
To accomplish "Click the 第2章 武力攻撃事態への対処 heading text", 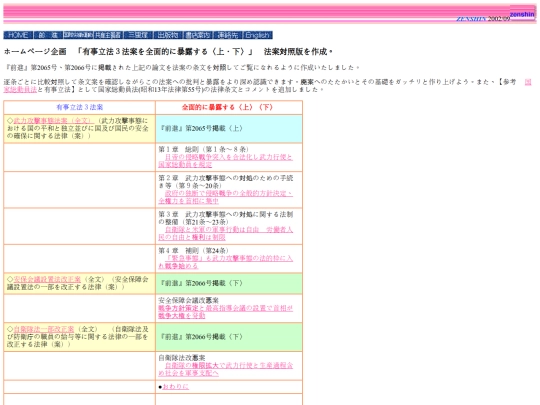I will 226,182.
